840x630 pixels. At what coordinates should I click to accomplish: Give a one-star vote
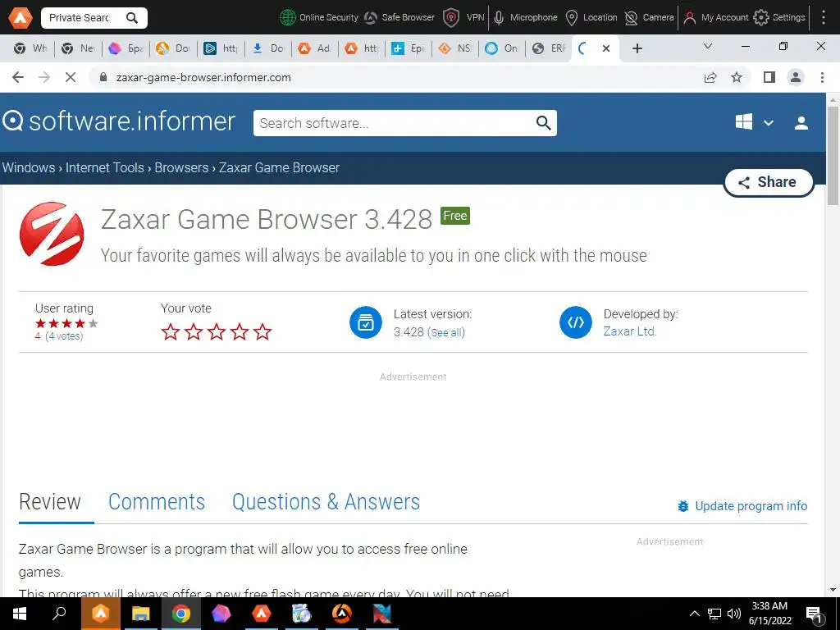click(x=171, y=331)
